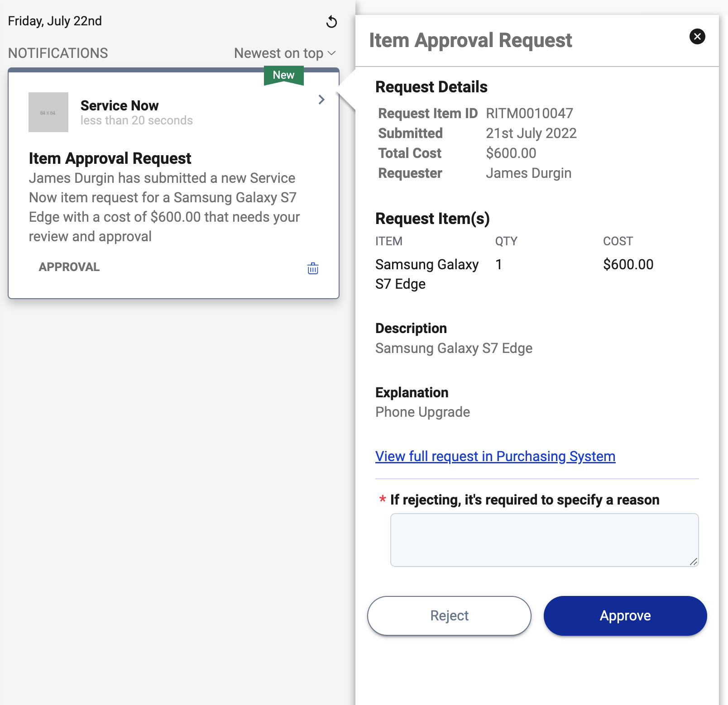
Task: Expand the notification with the chevron arrow
Action: click(x=321, y=100)
